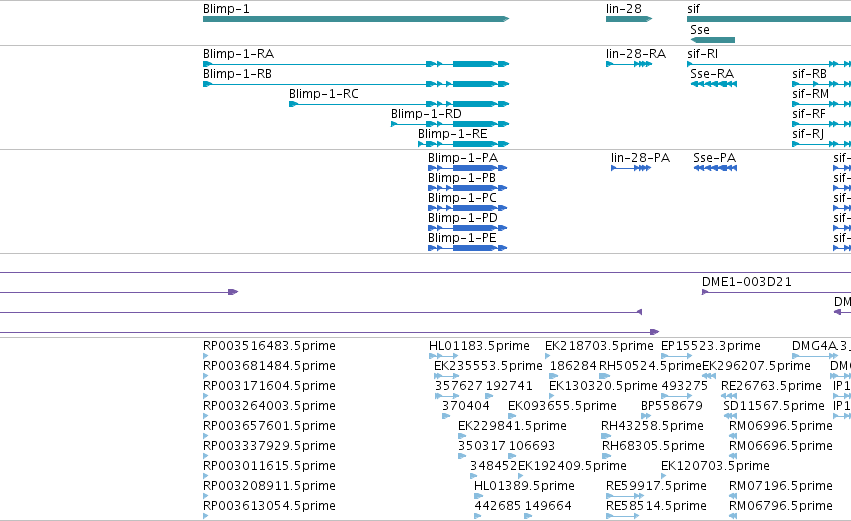Viewport: 851px width, 521px height.
Task: Open the SD11567.5prime EST label
Action: point(774,406)
